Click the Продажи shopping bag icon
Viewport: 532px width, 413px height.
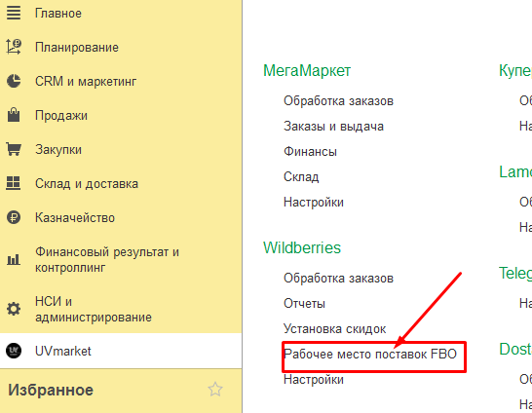tap(14, 115)
